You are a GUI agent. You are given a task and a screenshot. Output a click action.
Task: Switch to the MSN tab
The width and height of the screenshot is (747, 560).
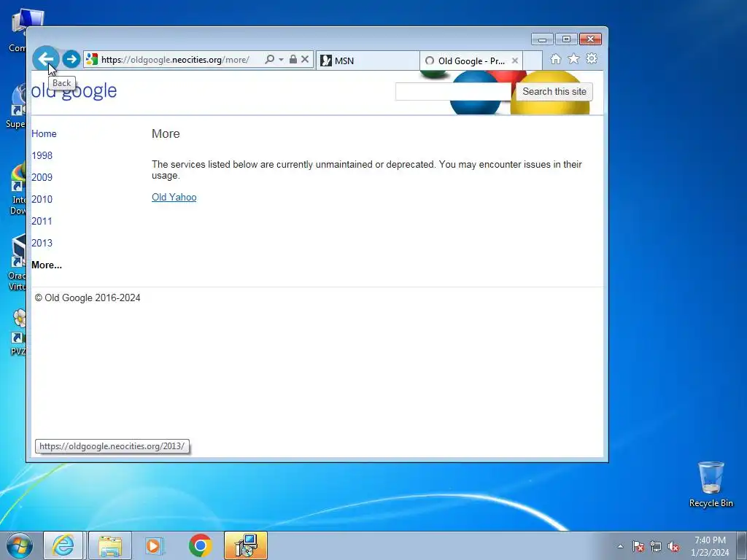368,61
